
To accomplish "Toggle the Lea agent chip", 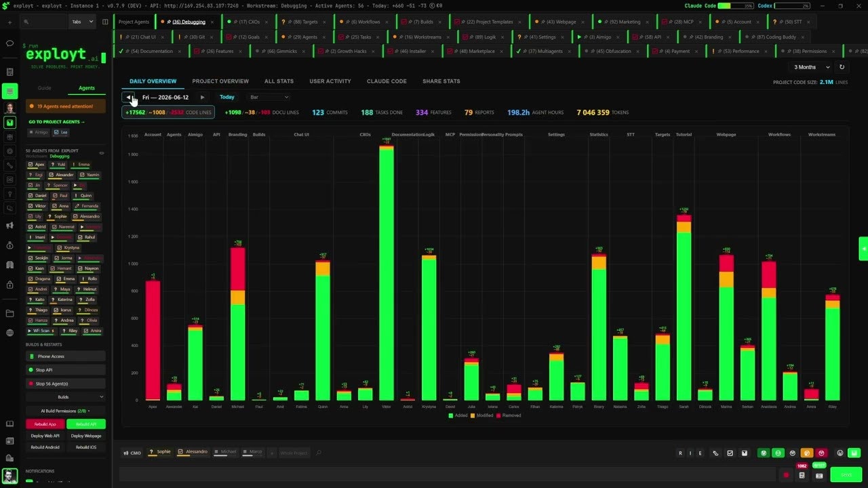I will [x=61, y=132].
